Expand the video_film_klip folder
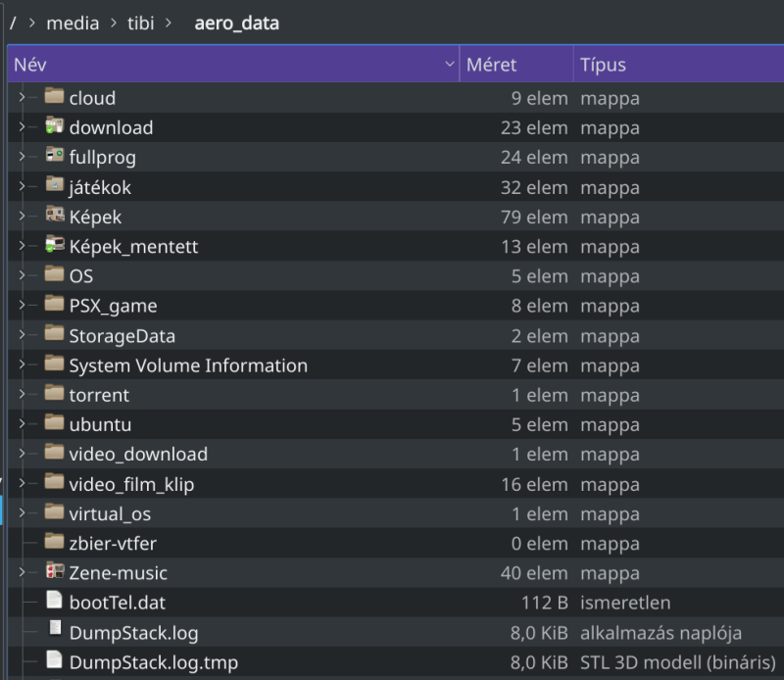 pyautogui.click(x=22, y=483)
